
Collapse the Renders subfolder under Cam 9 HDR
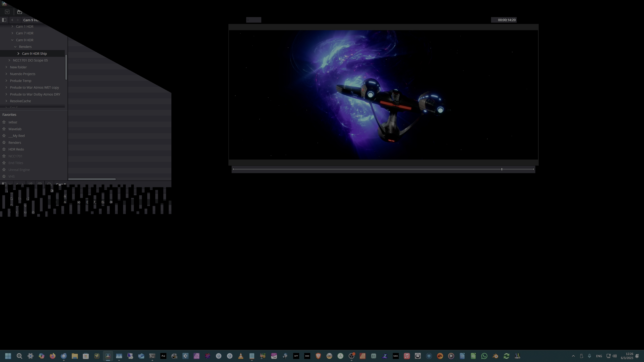pos(15,47)
